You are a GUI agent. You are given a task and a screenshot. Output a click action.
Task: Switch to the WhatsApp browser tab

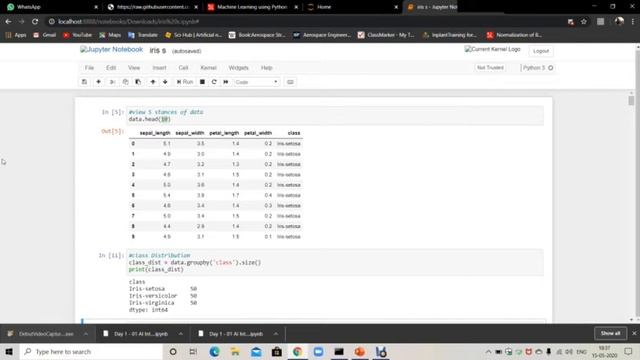52,7
